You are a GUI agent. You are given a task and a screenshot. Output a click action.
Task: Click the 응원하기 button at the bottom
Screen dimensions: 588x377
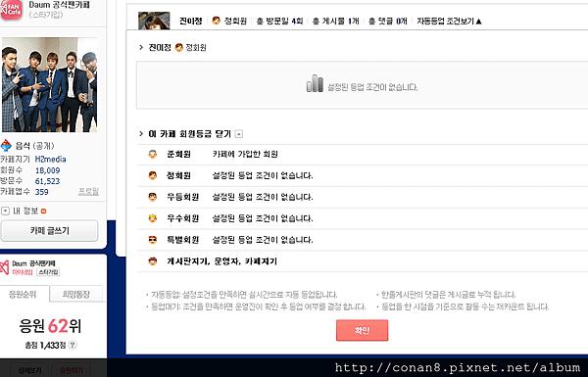(x=72, y=370)
